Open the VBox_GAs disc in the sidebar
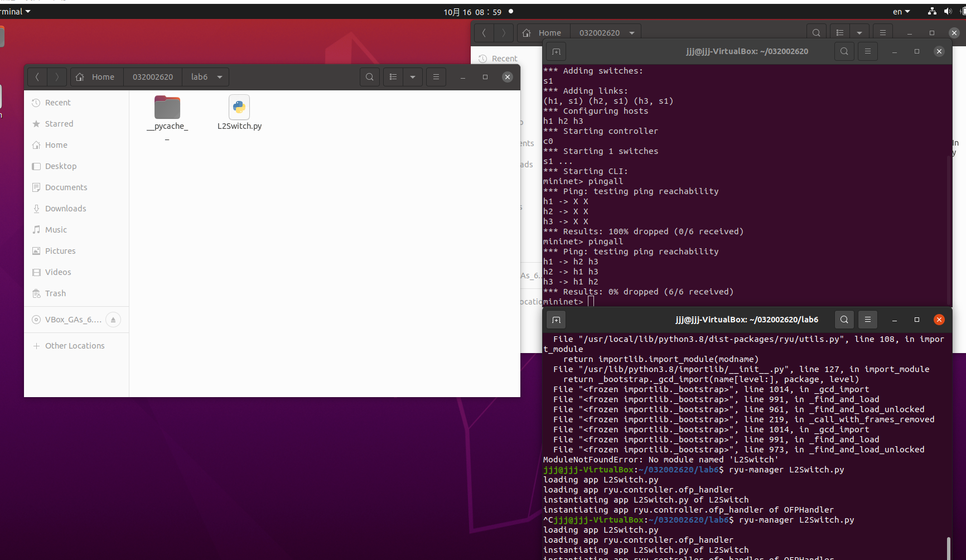The image size is (966, 560). click(x=66, y=320)
